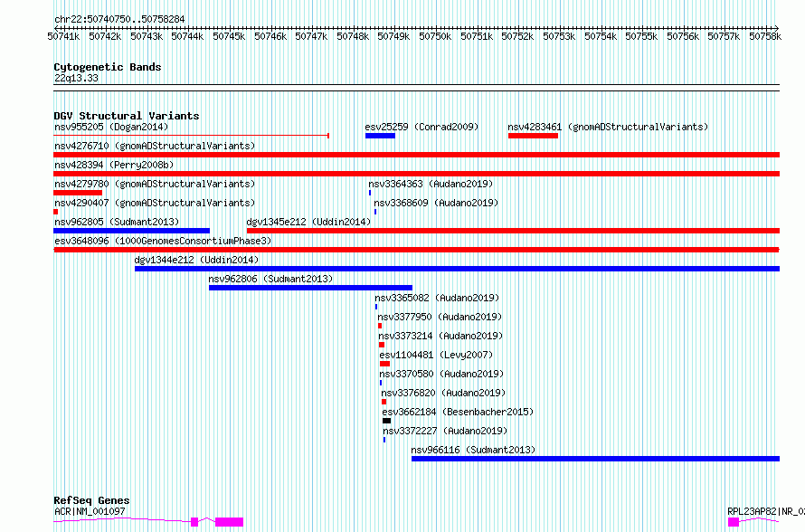Click the nsv955205 (Dogan2014) variant label

pos(111,127)
